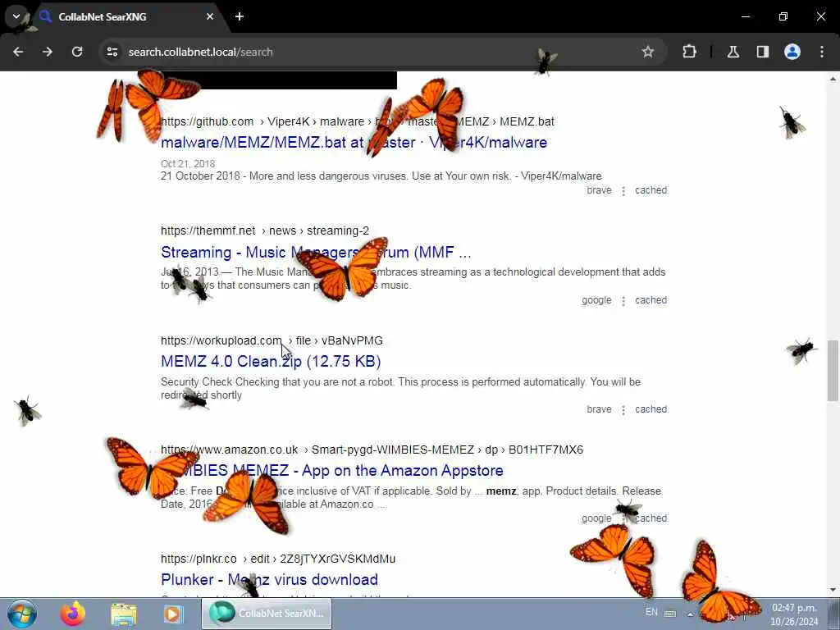840x630 pixels.
Task: Open Chrome Labs flask icon
Action: coord(733,52)
